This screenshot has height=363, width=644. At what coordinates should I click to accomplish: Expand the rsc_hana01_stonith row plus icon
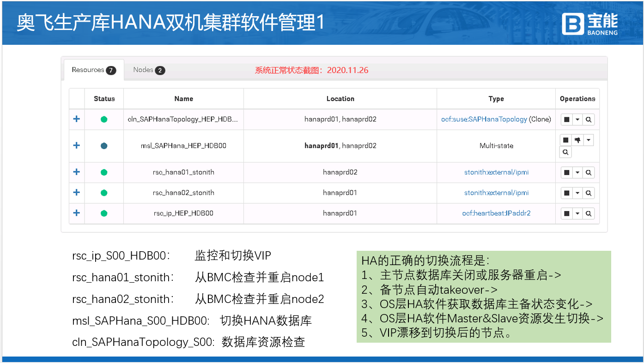(x=77, y=172)
